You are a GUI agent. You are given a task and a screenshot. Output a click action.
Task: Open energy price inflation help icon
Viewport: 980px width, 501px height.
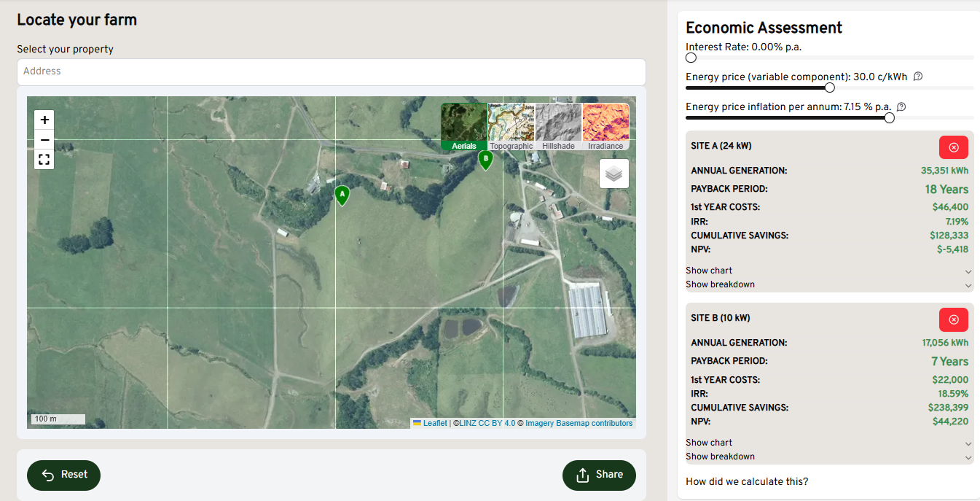coord(901,107)
